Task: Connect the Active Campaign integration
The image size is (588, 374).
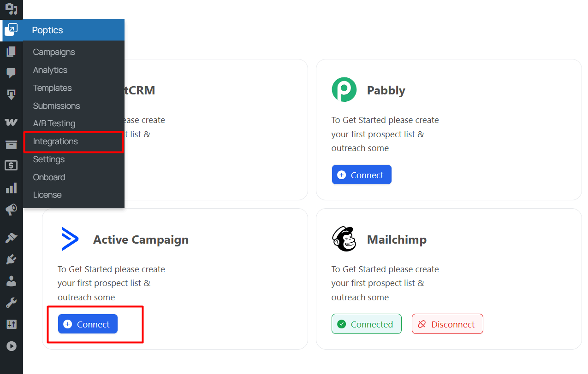Action: pyautogui.click(x=88, y=324)
